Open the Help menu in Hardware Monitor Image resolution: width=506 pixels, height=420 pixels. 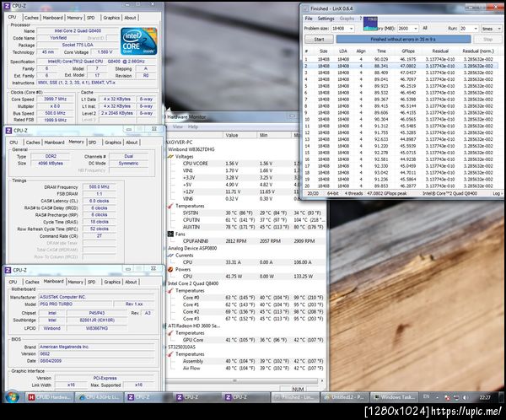[x=192, y=127]
